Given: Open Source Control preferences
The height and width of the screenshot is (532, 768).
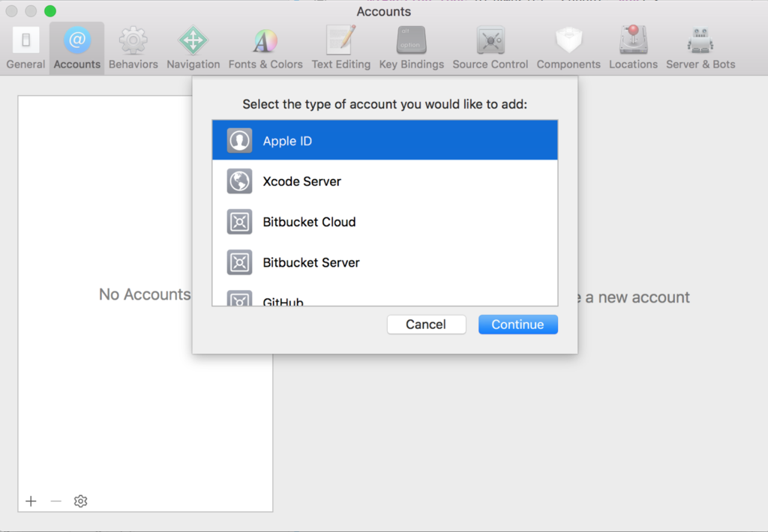Looking at the screenshot, I should [x=490, y=48].
